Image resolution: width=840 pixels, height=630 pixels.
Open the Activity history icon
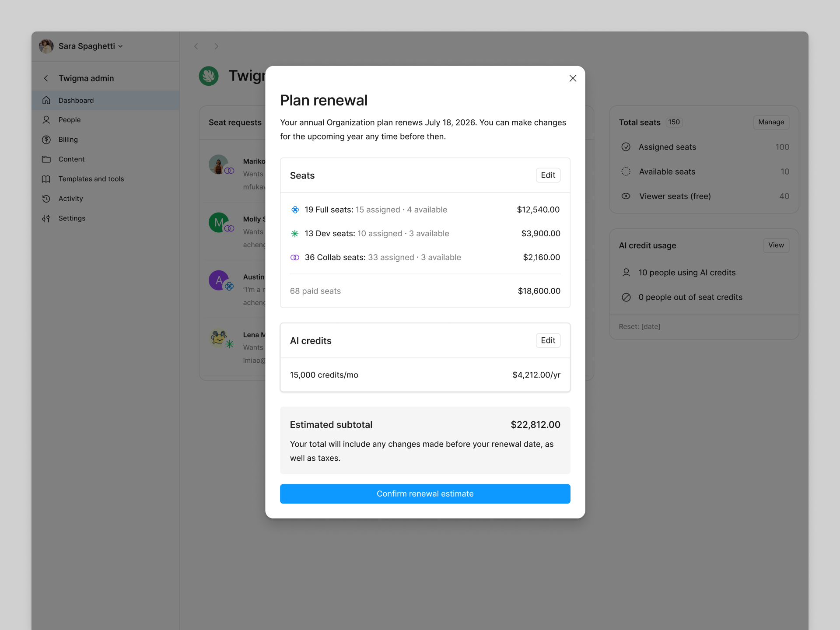(46, 199)
